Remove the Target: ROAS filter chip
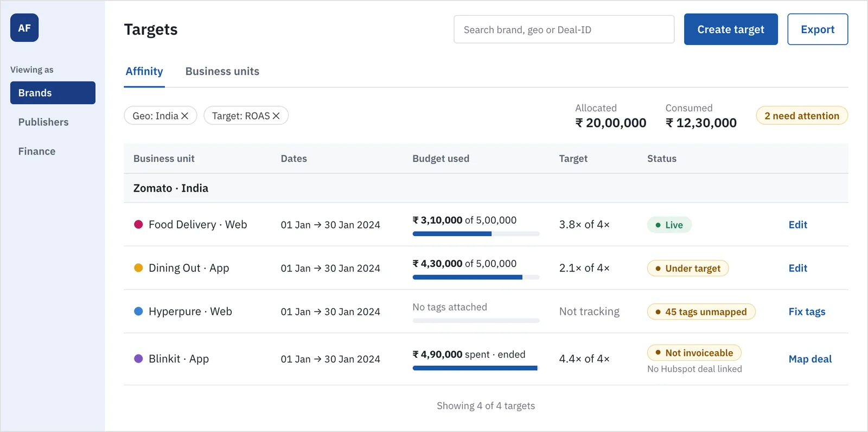The height and width of the screenshot is (432, 868). [x=276, y=116]
